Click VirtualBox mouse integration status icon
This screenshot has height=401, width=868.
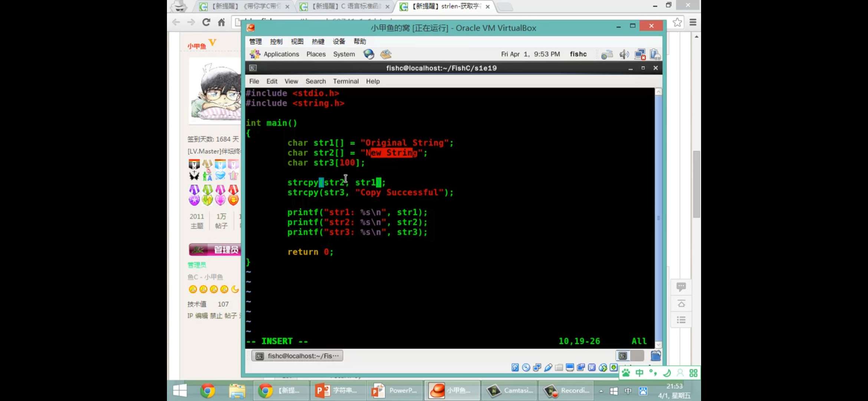point(603,368)
